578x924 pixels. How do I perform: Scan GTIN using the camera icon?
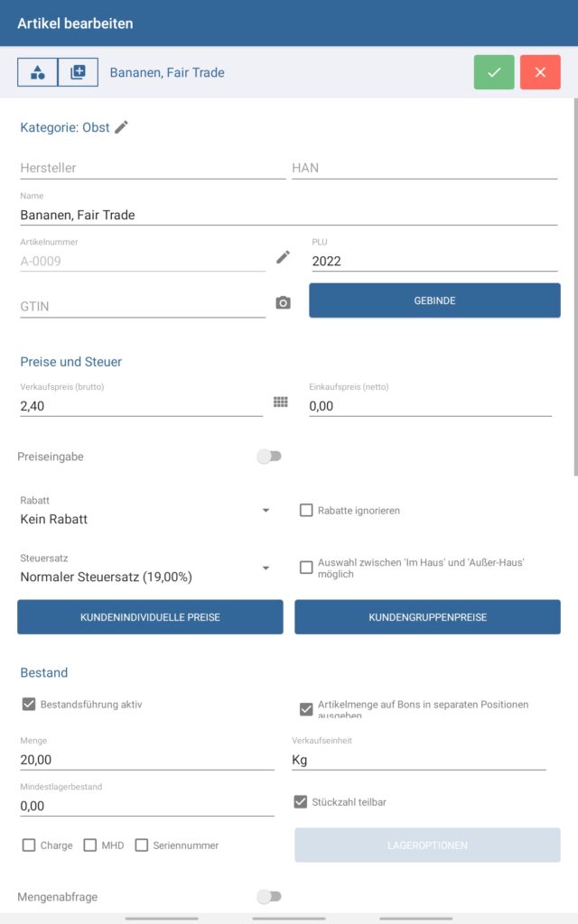click(284, 303)
